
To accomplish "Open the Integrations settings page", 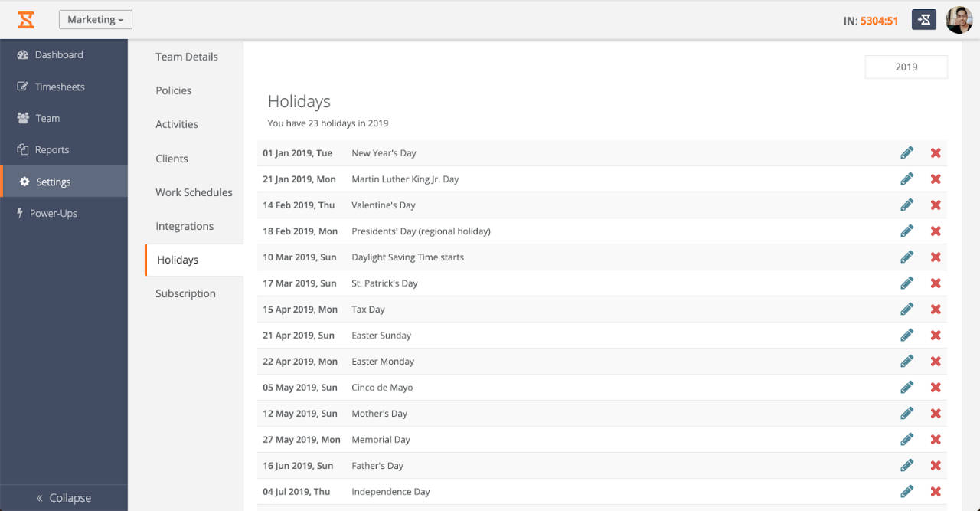I will point(185,226).
